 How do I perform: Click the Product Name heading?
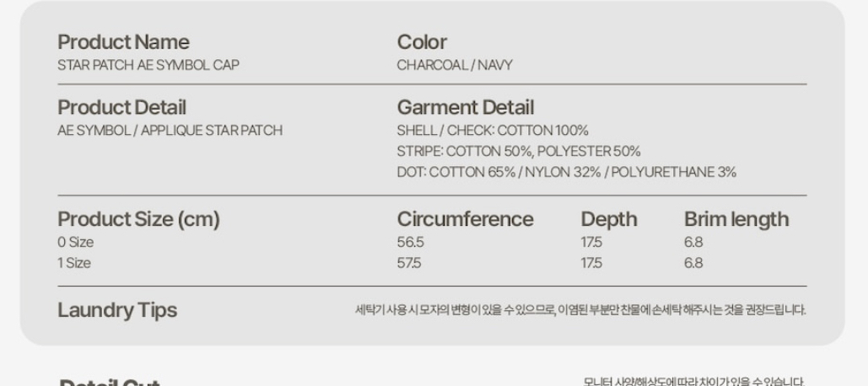tap(123, 42)
